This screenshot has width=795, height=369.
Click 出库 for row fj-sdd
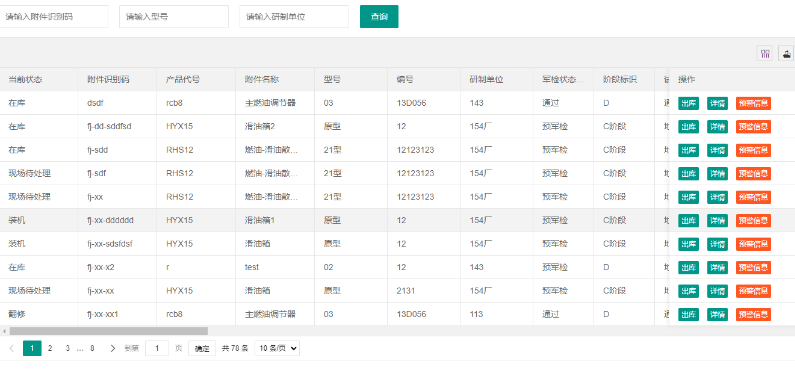pos(689,150)
